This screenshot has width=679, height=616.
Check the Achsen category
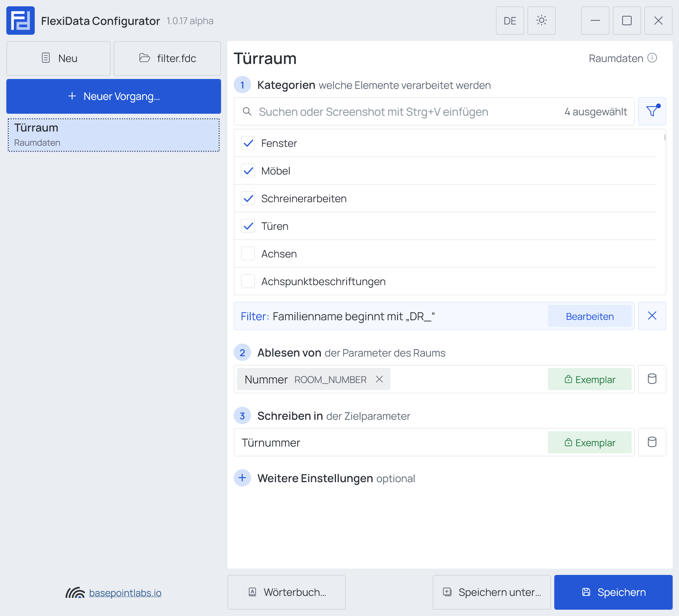click(248, 254)
